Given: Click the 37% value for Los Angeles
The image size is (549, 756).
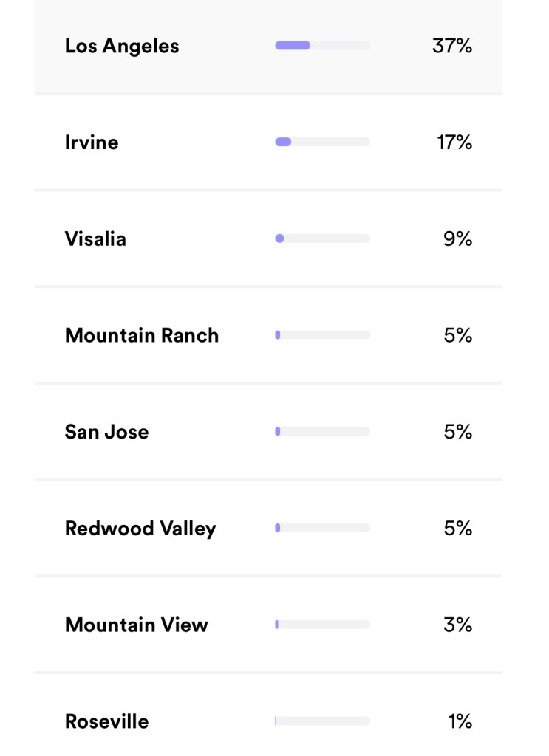Looking at the screenshot, I should (452, 46).
